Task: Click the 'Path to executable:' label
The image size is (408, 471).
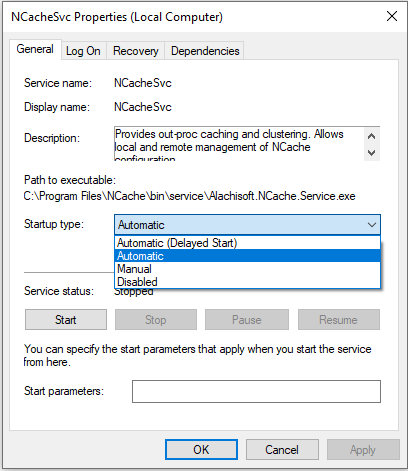Action: pyautogui.click(x=70, y=180)
